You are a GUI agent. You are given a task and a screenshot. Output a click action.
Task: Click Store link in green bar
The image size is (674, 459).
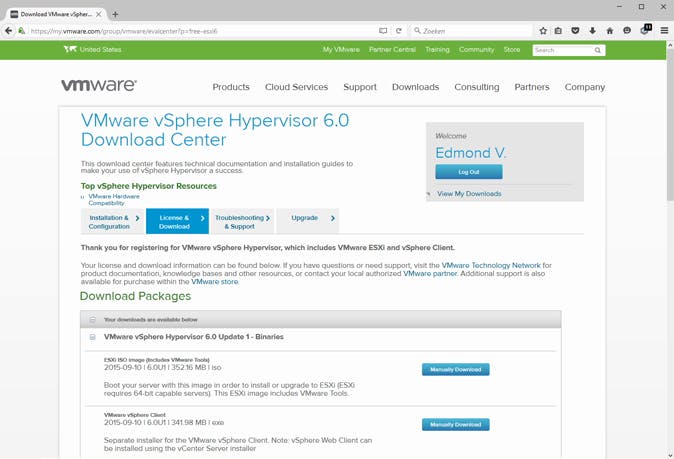pyautogui.click(x=512, y=49)
